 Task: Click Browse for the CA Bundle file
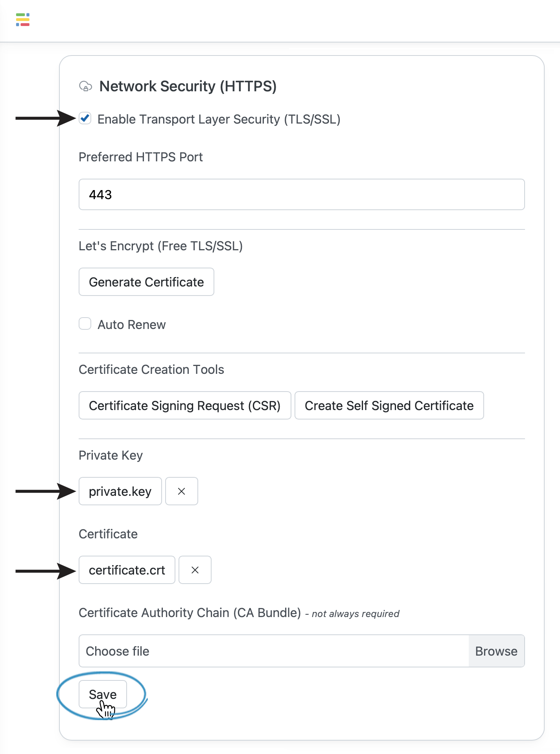(x=496, y=651)
